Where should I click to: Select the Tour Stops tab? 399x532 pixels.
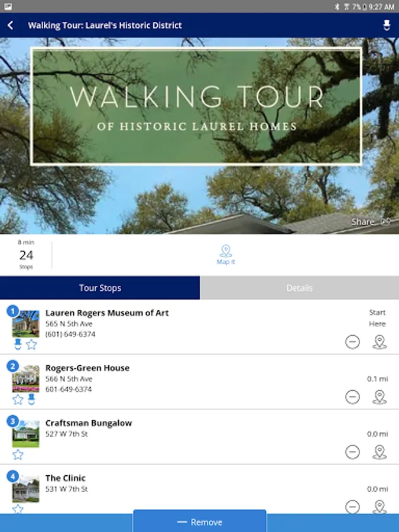(x=100, y=288)
